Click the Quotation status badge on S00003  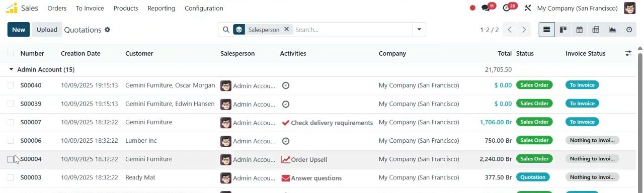point(533,177)
